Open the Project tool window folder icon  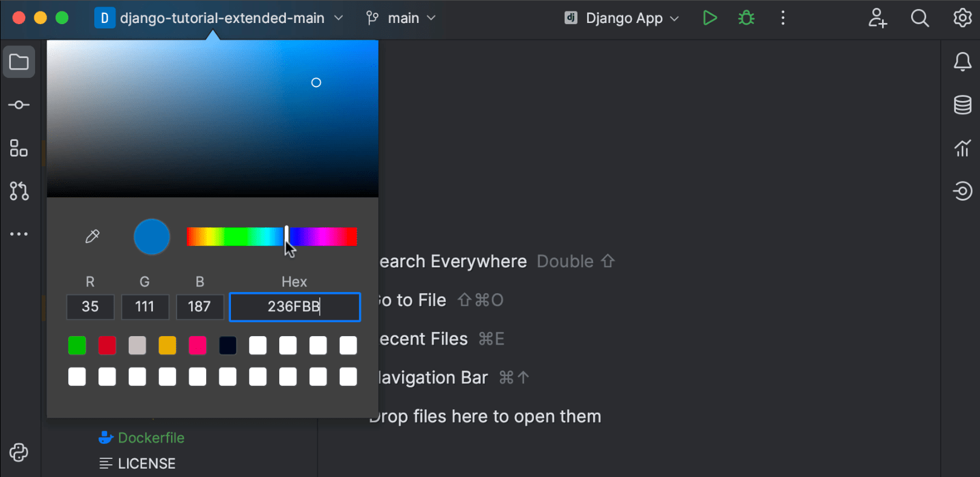click(19, 62)
